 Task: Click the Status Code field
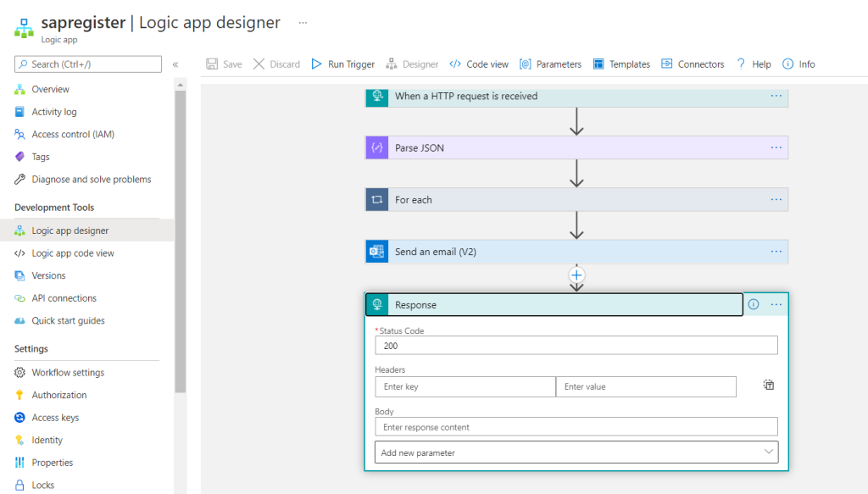point(576,346)
